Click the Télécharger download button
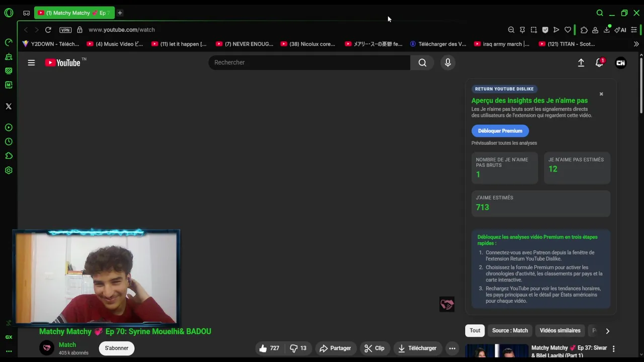 (418, 348)
